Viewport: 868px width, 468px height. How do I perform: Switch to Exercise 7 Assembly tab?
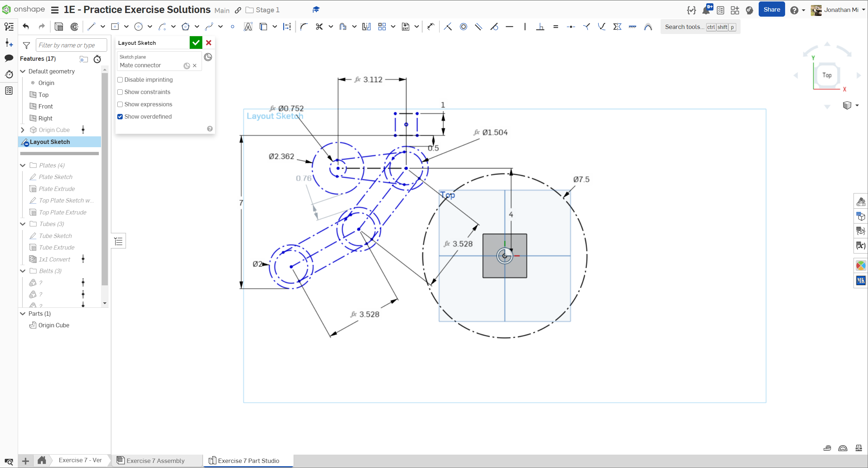click(x=155, y=460)
